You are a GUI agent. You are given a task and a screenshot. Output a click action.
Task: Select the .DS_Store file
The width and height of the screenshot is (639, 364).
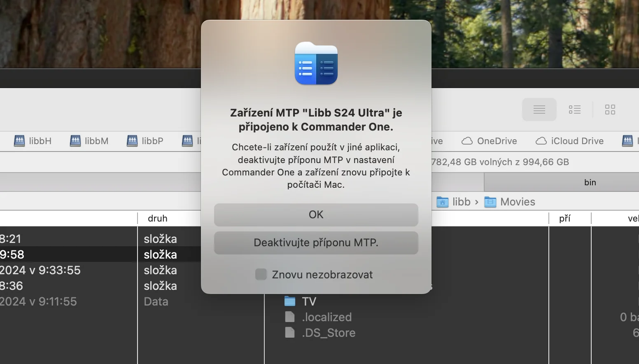coord(320,333)
